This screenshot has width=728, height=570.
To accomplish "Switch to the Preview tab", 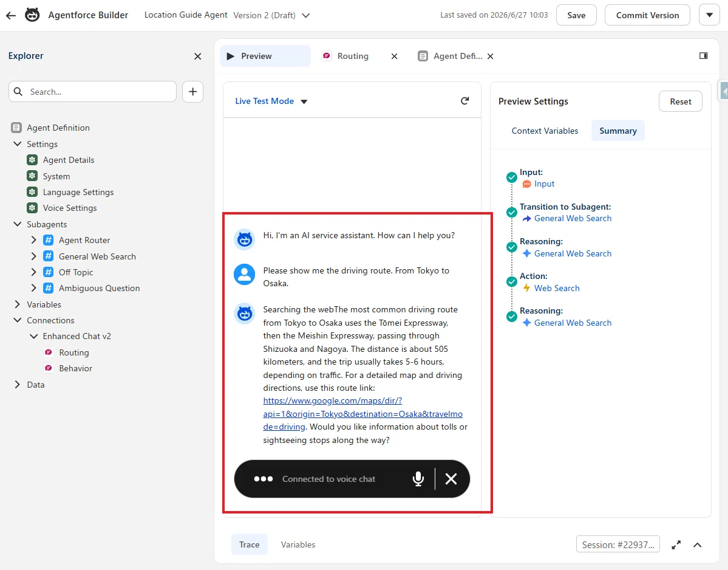I will tap(265, 57).
